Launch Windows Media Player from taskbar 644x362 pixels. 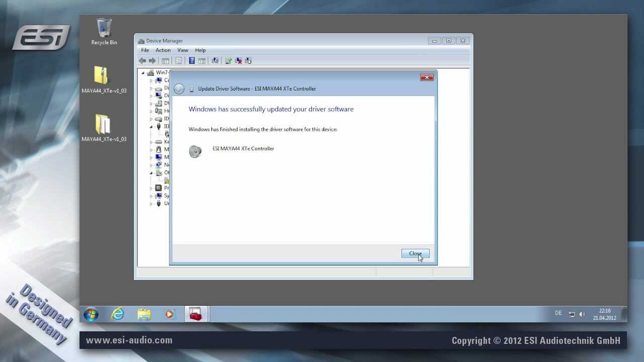170,314
